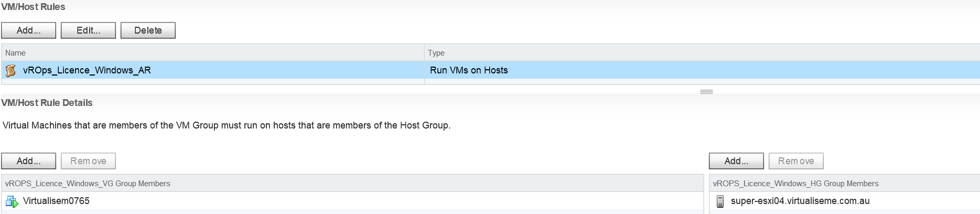Click the super-esxi04 host server icon
Viewport: 980px width, 214px height.
pyautogui.click(x=720, y=201)
